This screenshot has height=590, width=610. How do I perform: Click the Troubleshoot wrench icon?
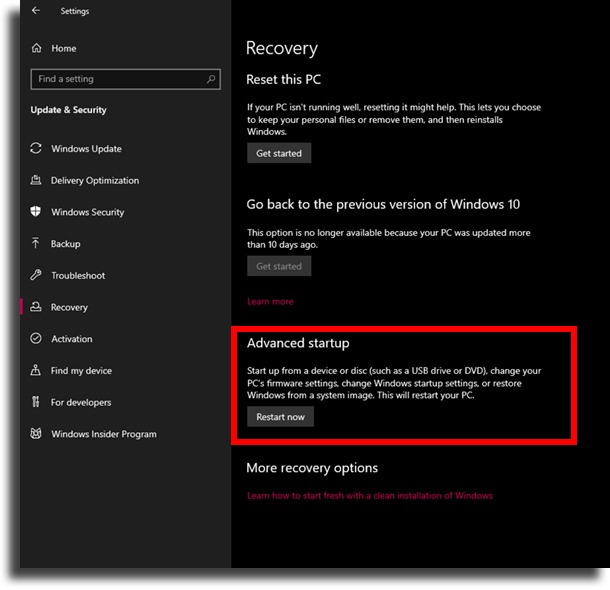point(36,275)
